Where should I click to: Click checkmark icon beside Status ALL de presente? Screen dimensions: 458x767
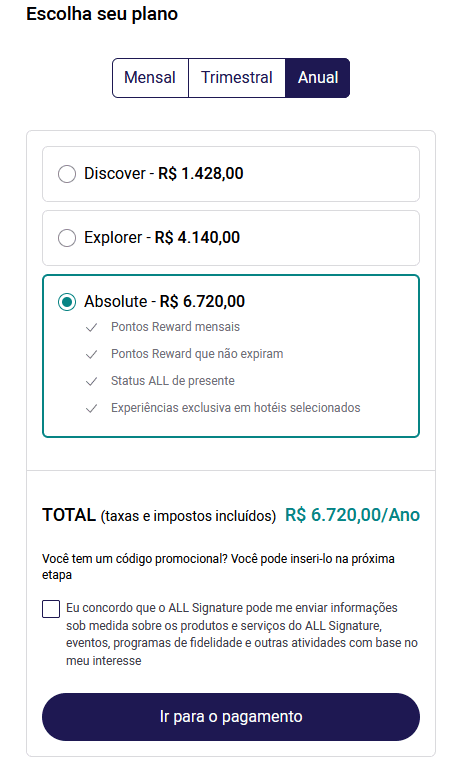click(92, 381)
